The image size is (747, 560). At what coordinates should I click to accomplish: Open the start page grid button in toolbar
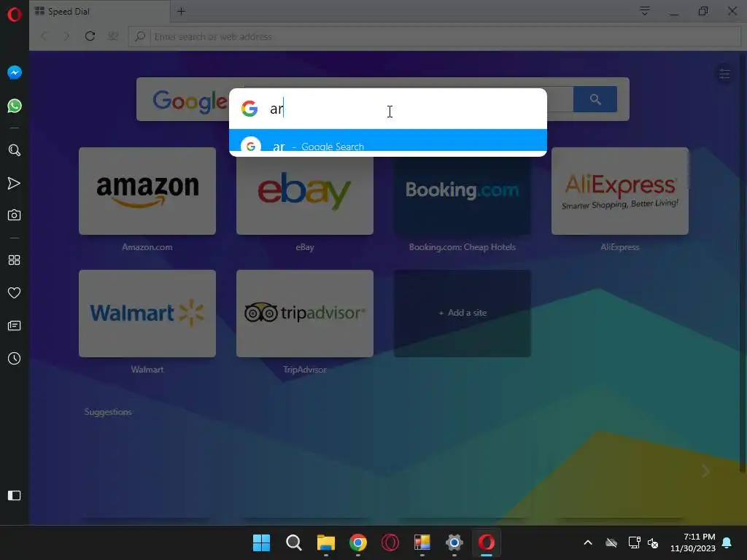coord(113,36)
